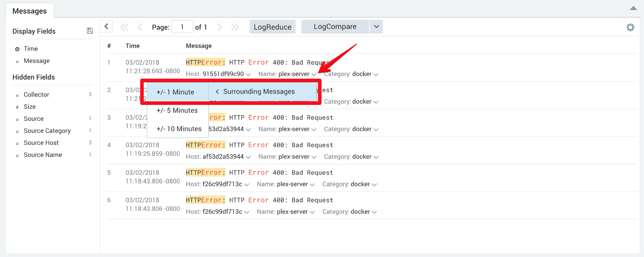644x257 pixels.
Task: Open the LogReduce button
Action: click(x=272, y=27)
